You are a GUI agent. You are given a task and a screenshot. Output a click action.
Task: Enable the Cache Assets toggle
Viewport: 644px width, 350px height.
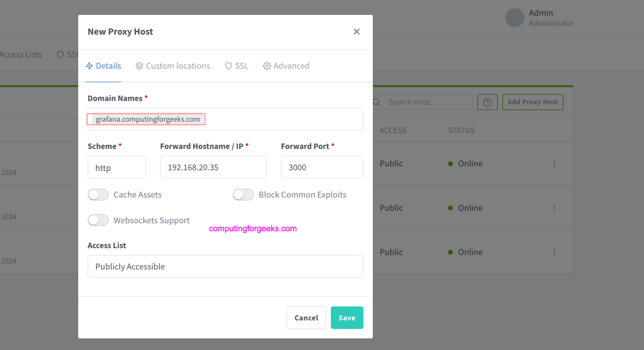coord(98,195)
